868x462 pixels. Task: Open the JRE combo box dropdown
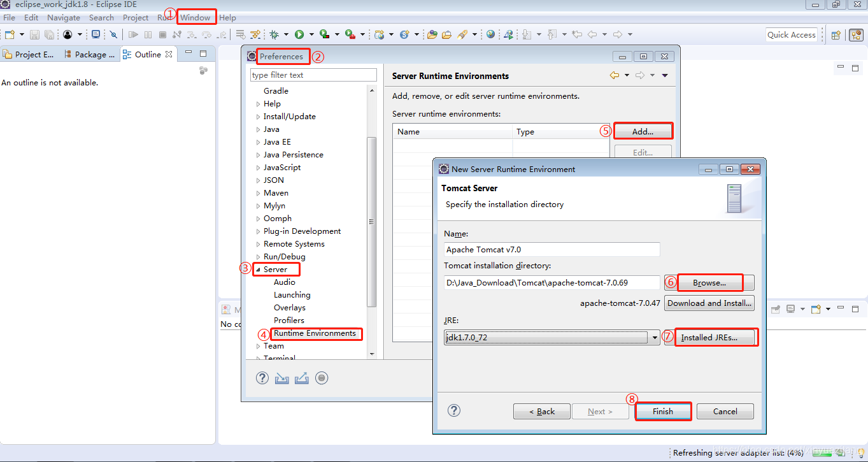[655, 337]
